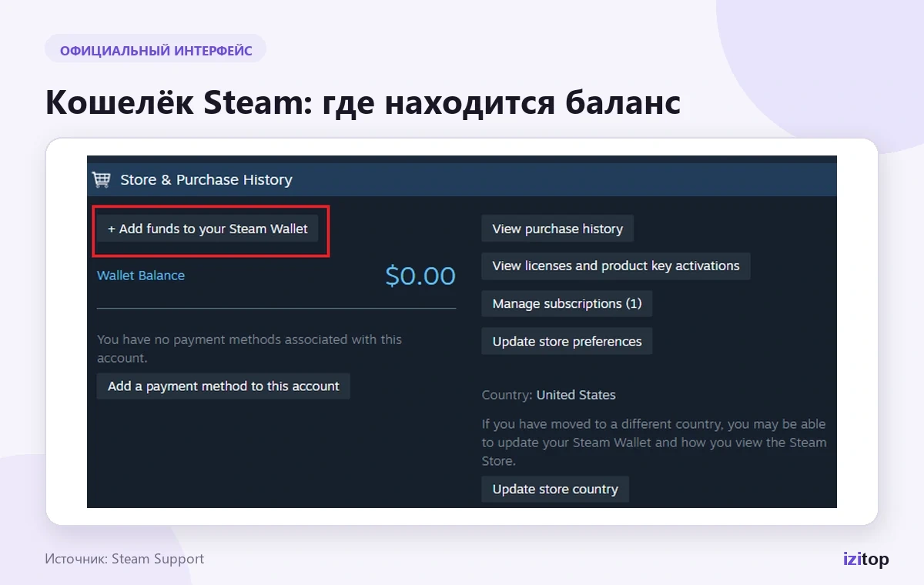The width and height of the screenshot is (924, 585).
Task: Click the Store & Purchase History heading
Action: [x=206, y=179]
